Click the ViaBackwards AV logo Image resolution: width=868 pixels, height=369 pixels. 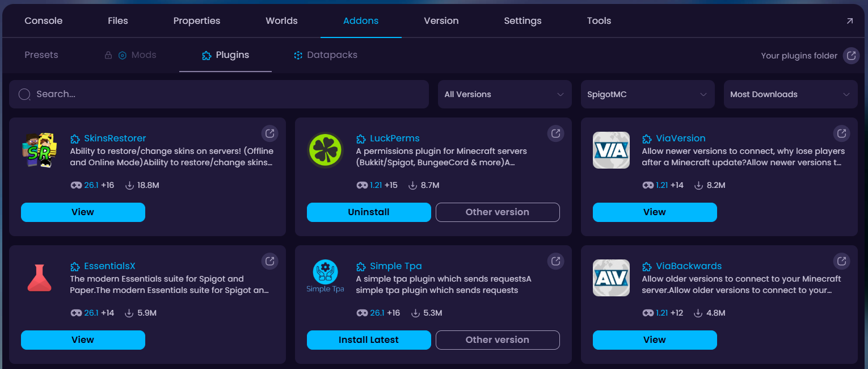611,278
